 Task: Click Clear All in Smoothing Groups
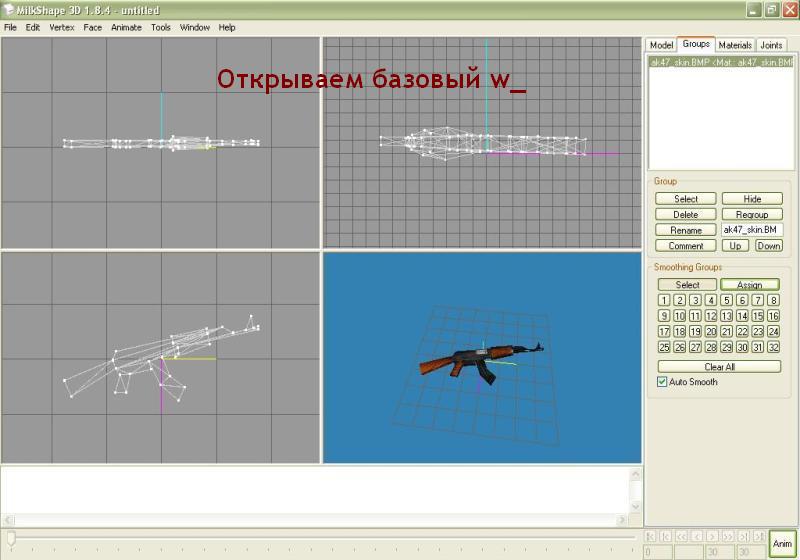[x=720, y=366]
